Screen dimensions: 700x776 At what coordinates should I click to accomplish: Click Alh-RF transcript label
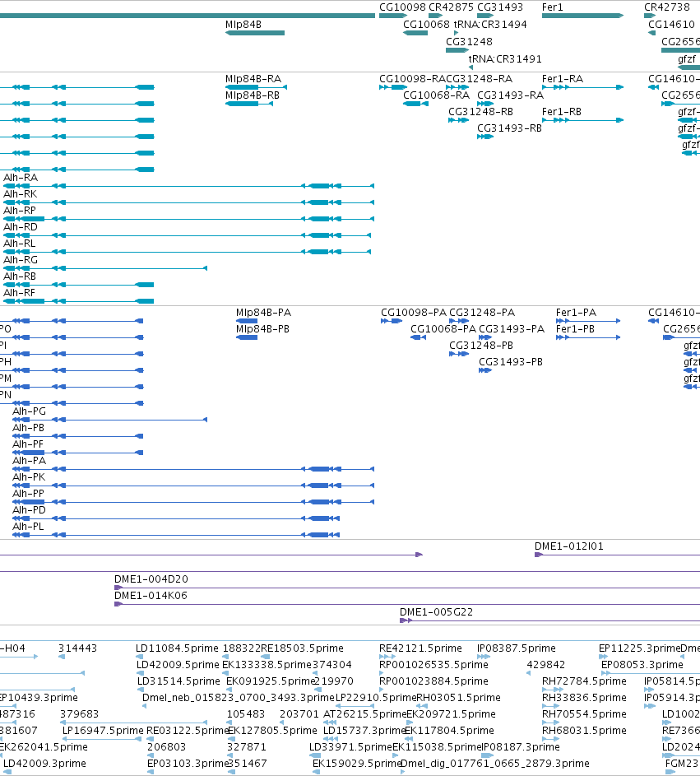[19, 293]
